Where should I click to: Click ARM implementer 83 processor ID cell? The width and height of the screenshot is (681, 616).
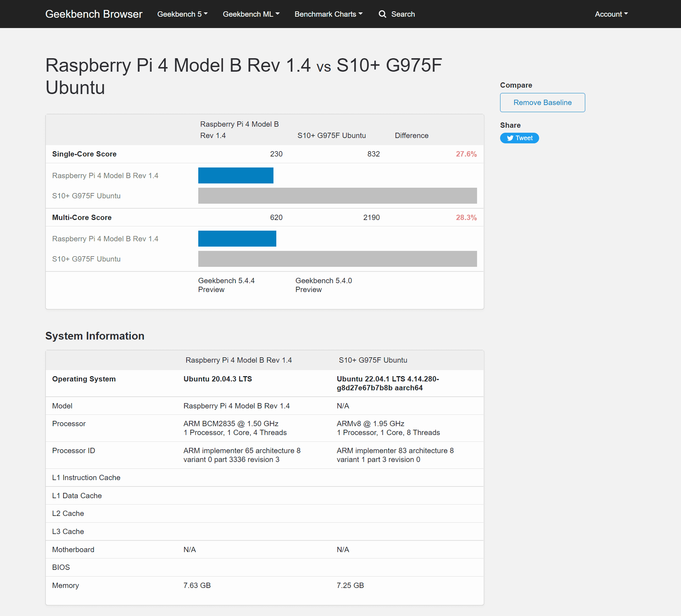[395, 455]
